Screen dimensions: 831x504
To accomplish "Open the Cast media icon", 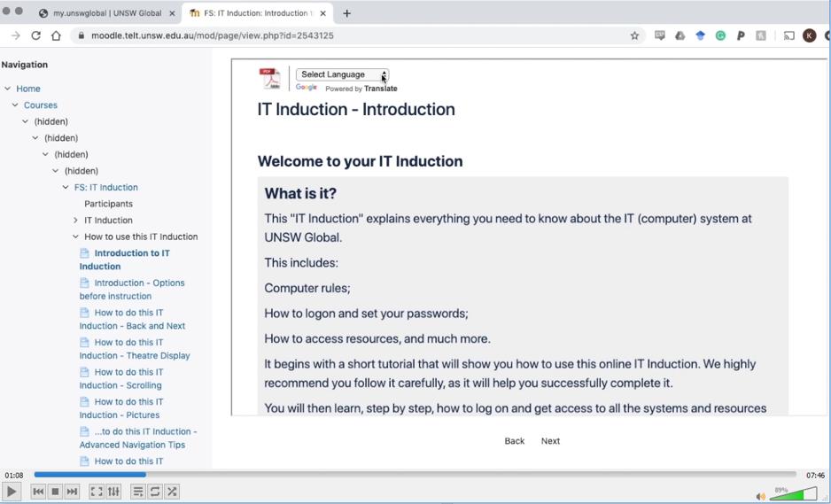I will tap(789, 35).
